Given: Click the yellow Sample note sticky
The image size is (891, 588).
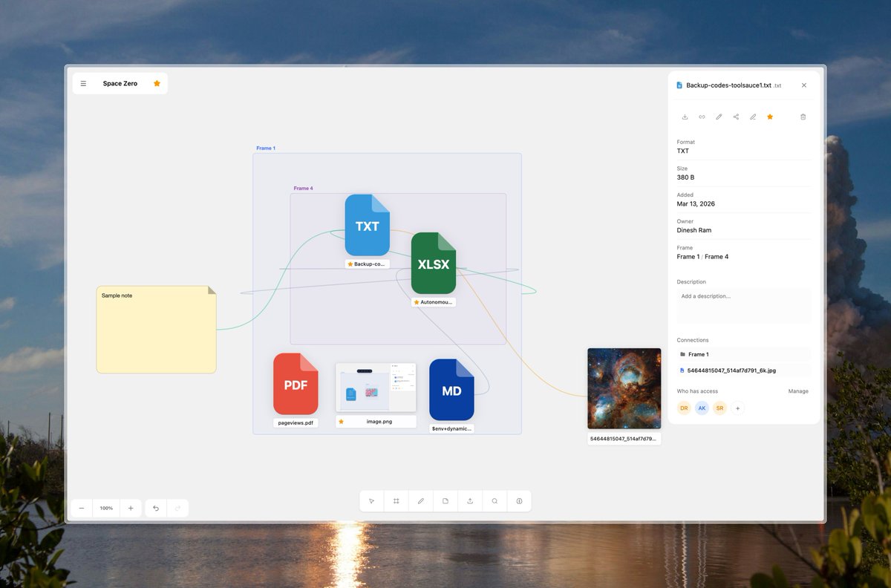Looking at the screenshot, I should [156, 330].
